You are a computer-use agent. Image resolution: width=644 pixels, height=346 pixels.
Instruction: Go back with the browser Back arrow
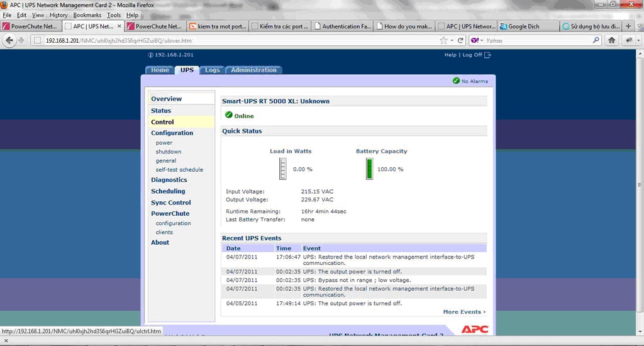click(9, 40)
